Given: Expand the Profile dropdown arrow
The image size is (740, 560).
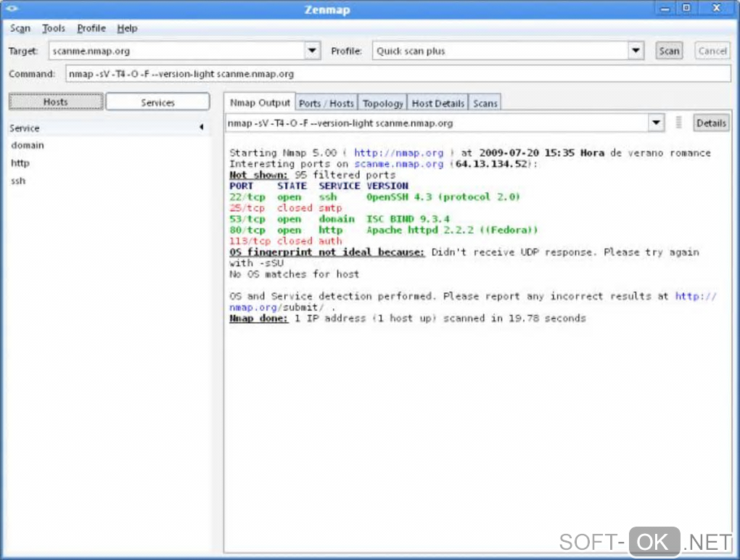Looking at the screenshot, I should (636, 51).
